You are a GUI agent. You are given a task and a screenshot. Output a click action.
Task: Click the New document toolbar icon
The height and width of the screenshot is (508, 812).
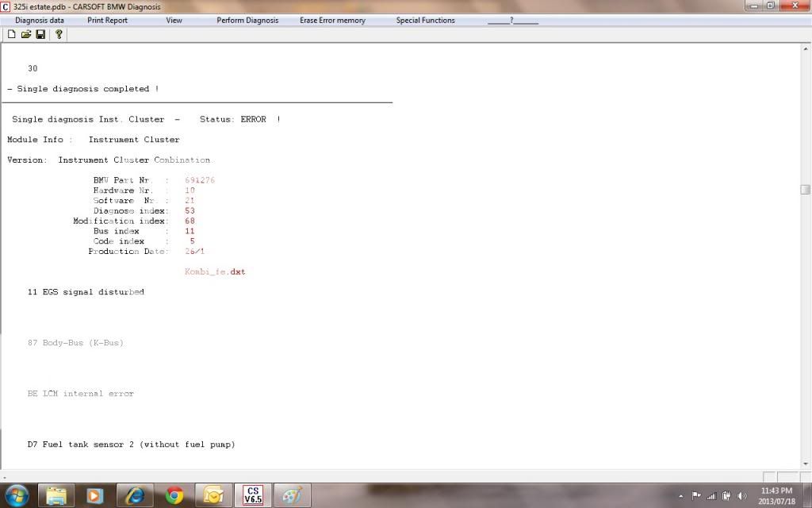pyautogui.click(x=11, y=34)
